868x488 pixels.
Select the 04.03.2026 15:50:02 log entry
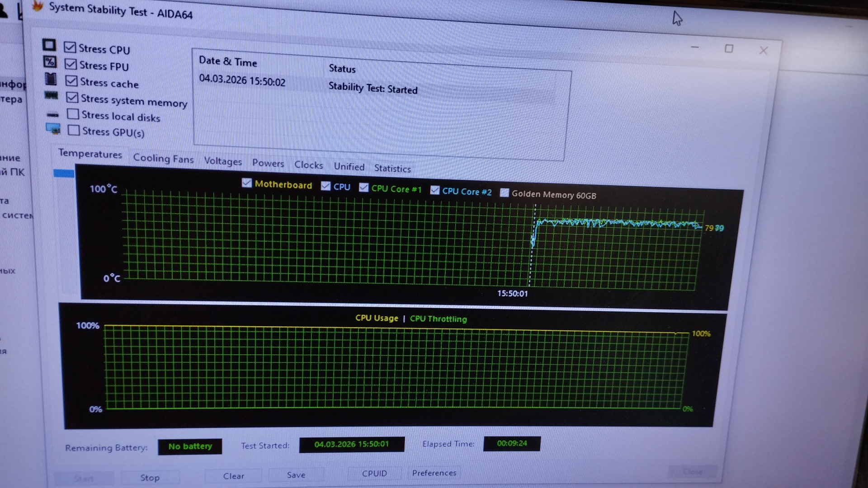click(x=242, y=80)
